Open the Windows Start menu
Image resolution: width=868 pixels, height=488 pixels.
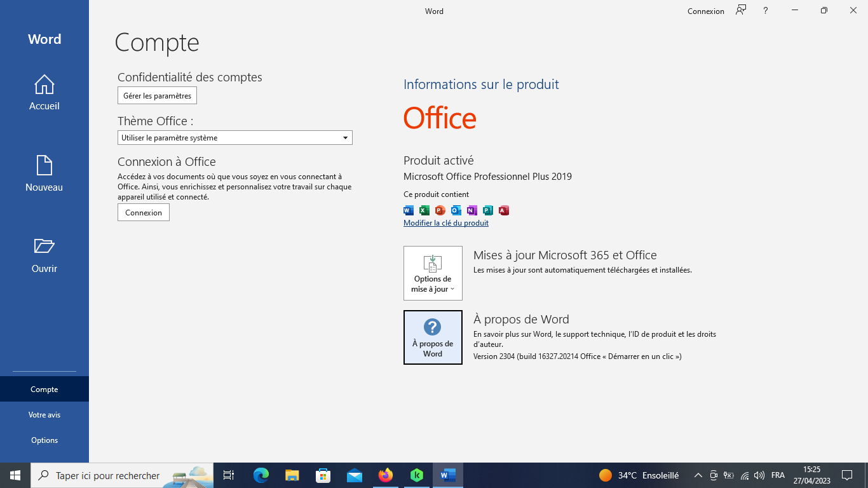[x=15, y=475]
